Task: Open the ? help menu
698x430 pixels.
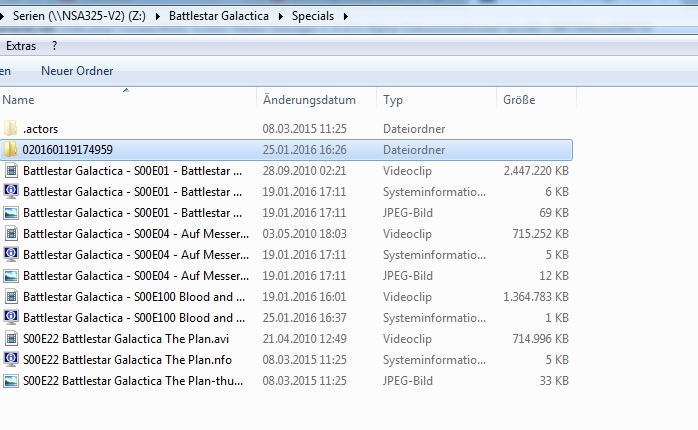Action: click(54, 46)
